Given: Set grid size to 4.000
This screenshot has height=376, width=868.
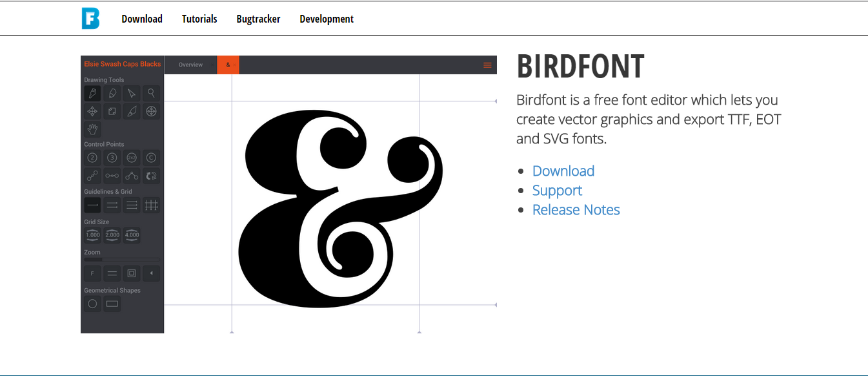Looking at the screenshot, I should [x=132, y=235].
